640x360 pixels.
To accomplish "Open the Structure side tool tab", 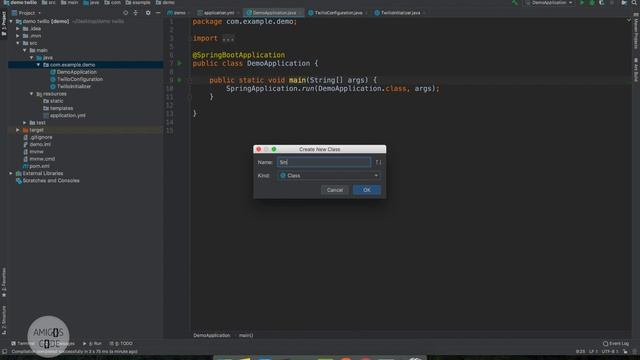I will 4,320.
